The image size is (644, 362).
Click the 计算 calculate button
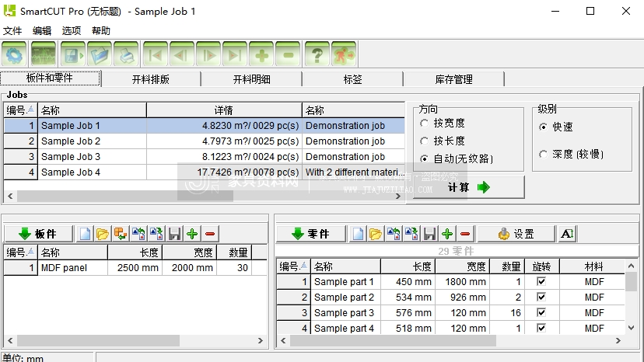click(x=469, y=187)
